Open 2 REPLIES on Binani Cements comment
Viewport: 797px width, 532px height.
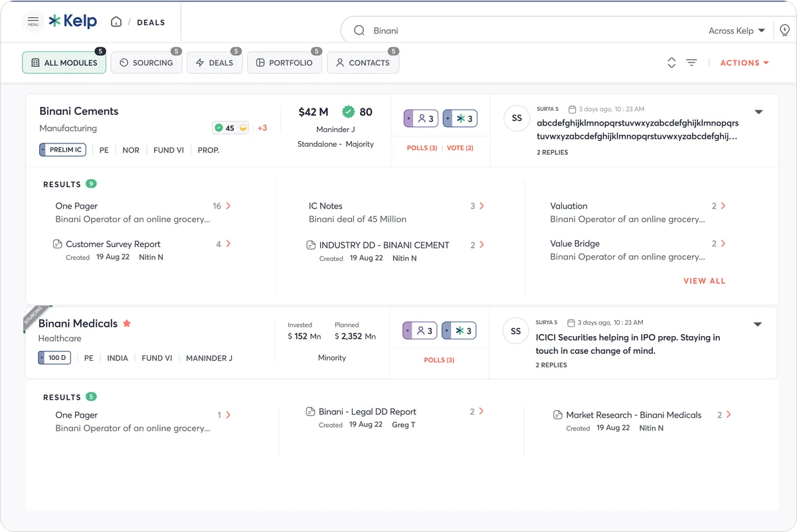tap(553, 152)
